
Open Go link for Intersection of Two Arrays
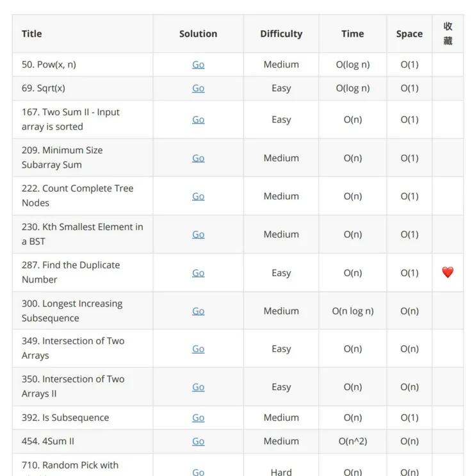coord(199,349)
